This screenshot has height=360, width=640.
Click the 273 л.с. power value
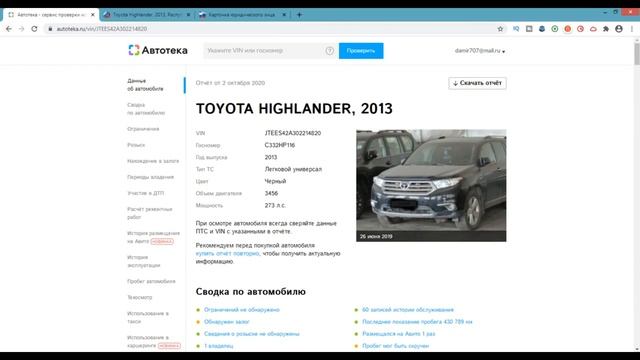click(x=275, y=205)
